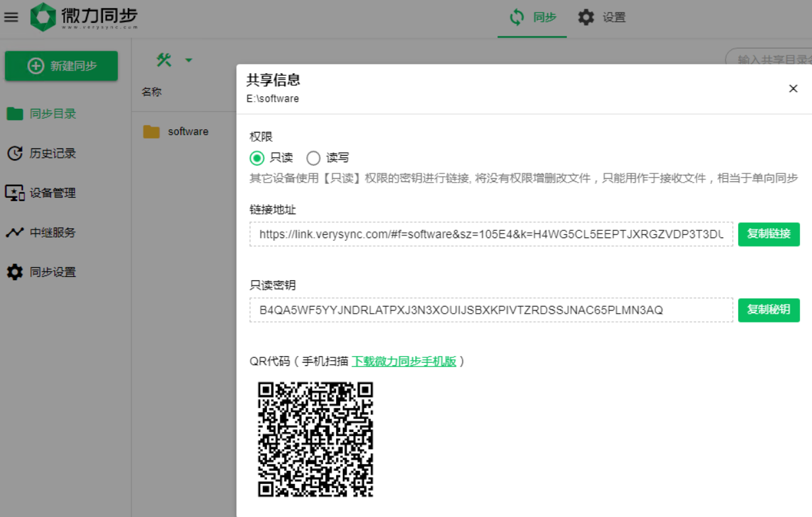
Task: Click the device management monitor icon
Action: (x=14, y=193)
